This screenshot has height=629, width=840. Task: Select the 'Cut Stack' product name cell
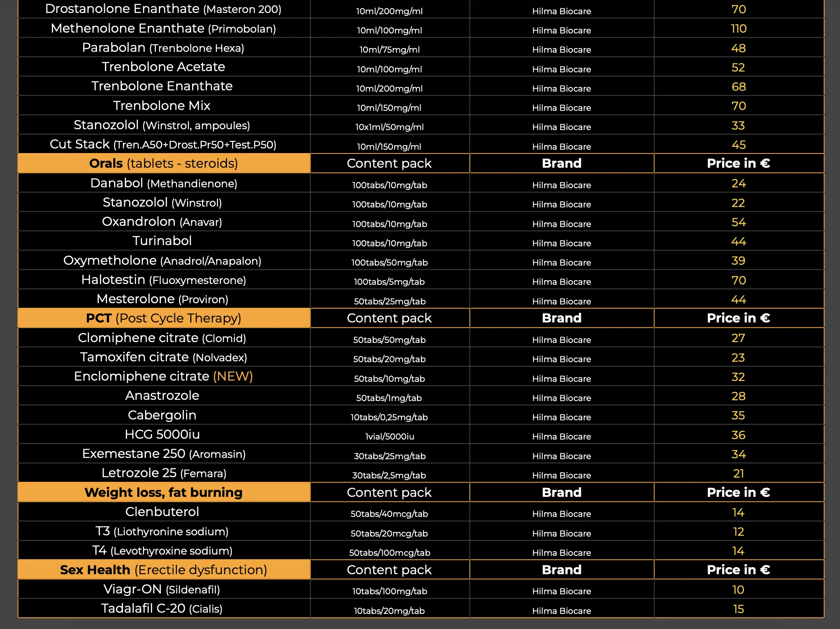coord(163,144)
